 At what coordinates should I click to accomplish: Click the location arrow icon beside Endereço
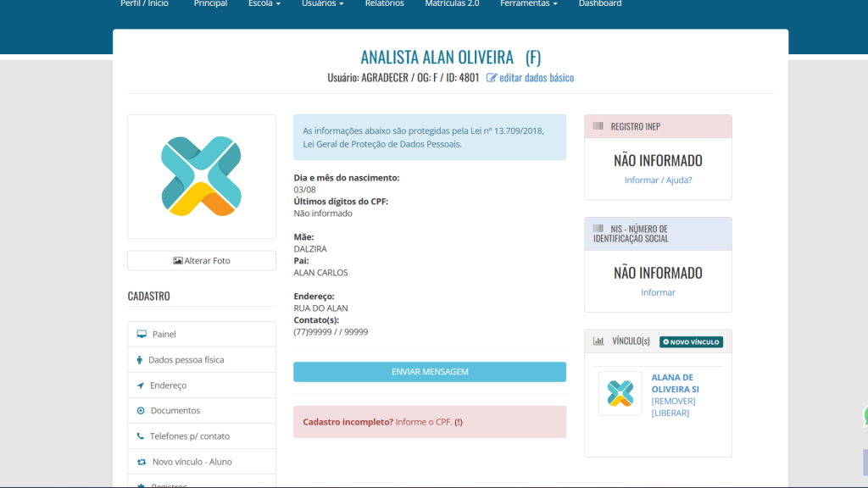[x=141, y=385]
